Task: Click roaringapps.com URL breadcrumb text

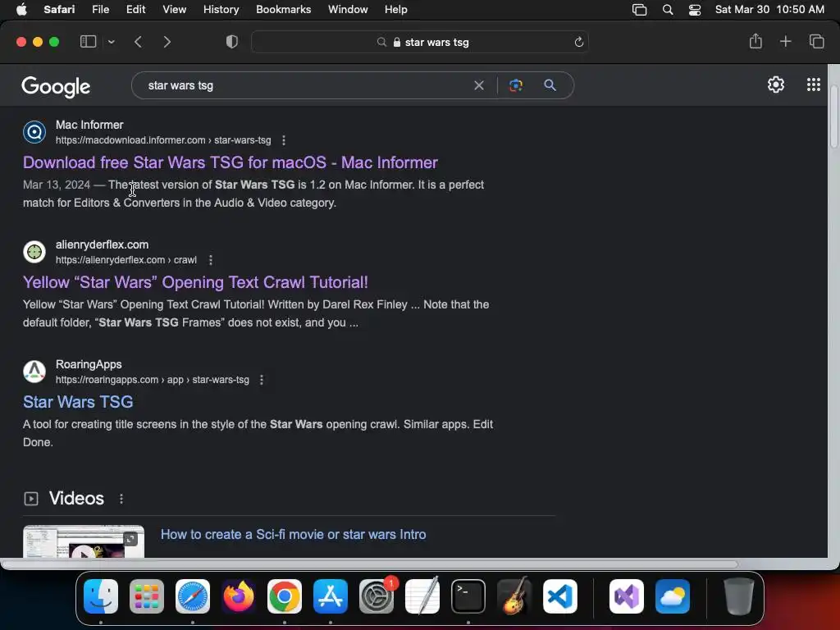Action: 152,380
